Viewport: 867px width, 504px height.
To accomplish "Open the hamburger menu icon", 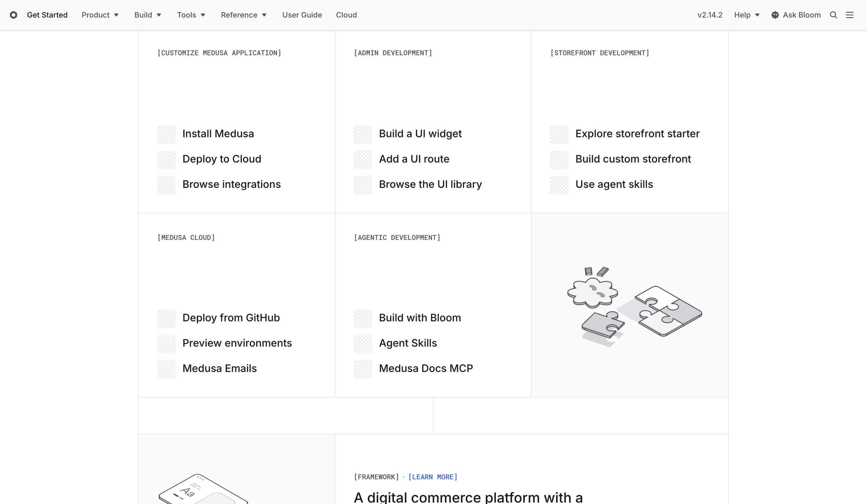I will point(850,15).
